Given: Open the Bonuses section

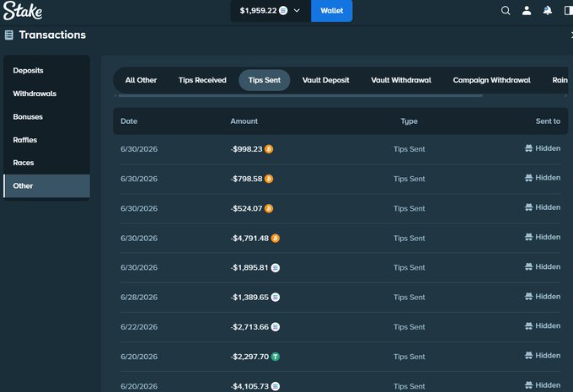Looking at the screenshot, I should point(46,116).
